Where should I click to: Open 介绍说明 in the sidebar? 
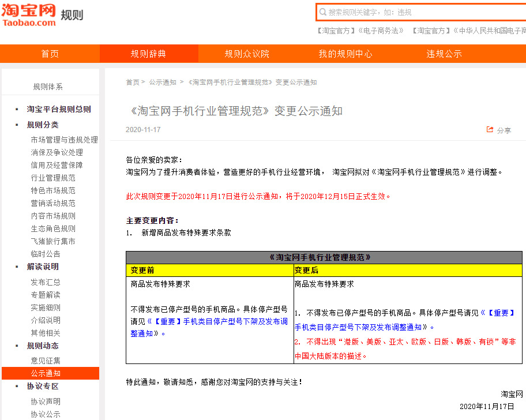46,320
